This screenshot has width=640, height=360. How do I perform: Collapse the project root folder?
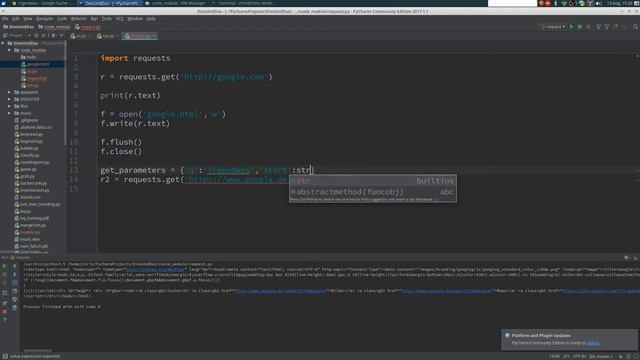coord(3,43)
